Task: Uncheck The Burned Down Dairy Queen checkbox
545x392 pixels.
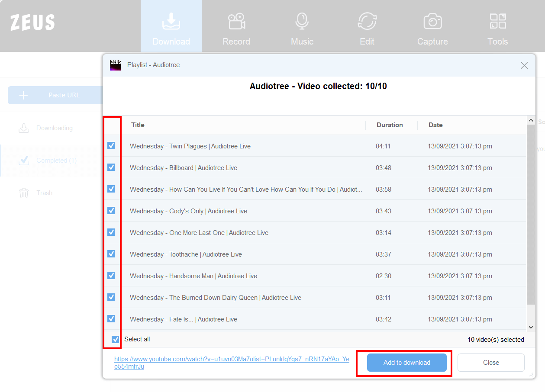Action: tap(111, 297)
